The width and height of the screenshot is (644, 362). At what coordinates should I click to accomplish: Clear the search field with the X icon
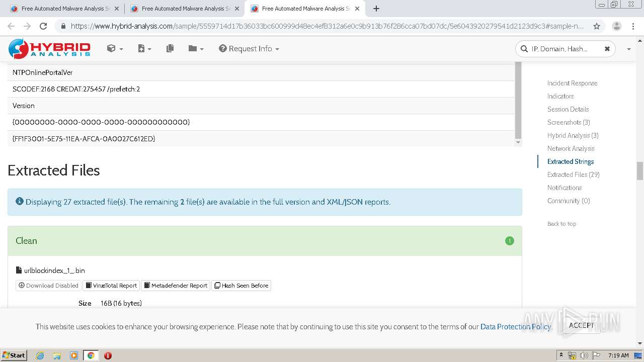pos(607,49)
